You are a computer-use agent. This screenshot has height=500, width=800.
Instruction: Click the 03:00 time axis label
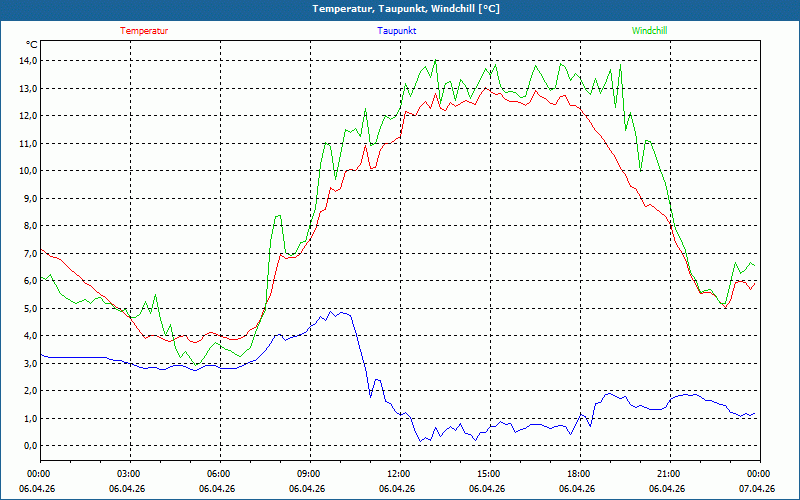coord(128,474)
